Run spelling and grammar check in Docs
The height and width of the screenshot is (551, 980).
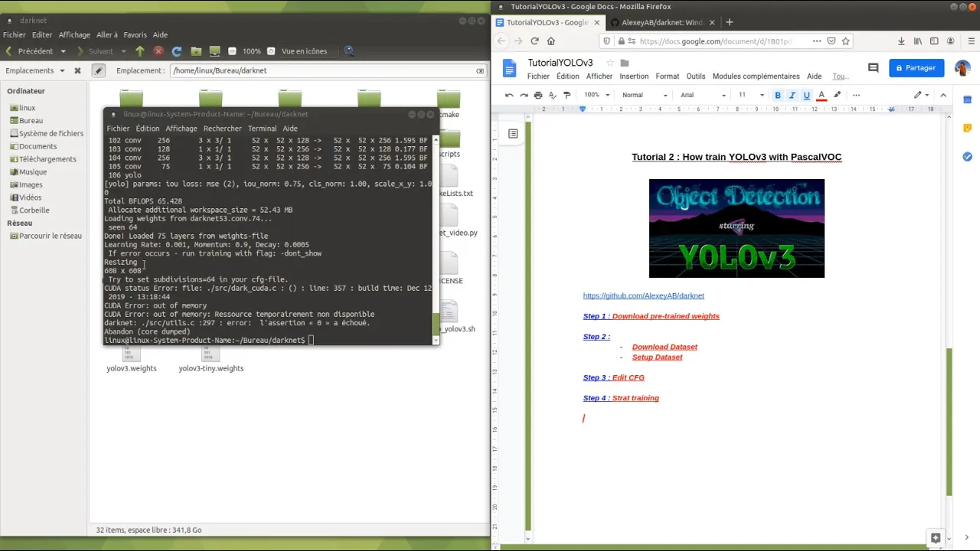pyautogui.click(x=553, y=95)
